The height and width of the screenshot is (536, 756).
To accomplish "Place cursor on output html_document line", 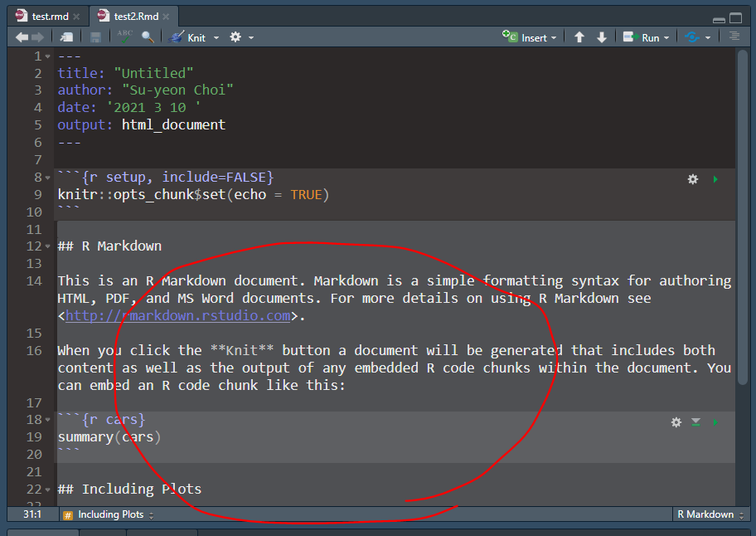I will click(141, 125).
